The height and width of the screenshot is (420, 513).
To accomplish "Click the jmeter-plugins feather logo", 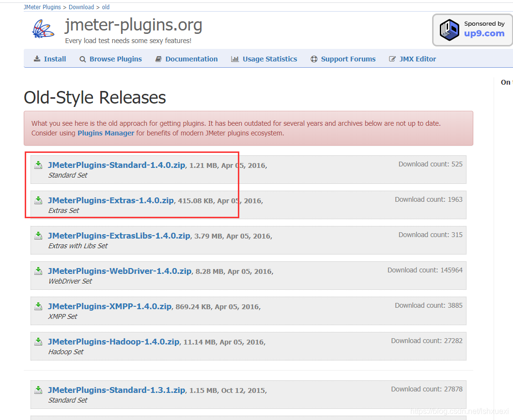I will click(x=43, y=29).
